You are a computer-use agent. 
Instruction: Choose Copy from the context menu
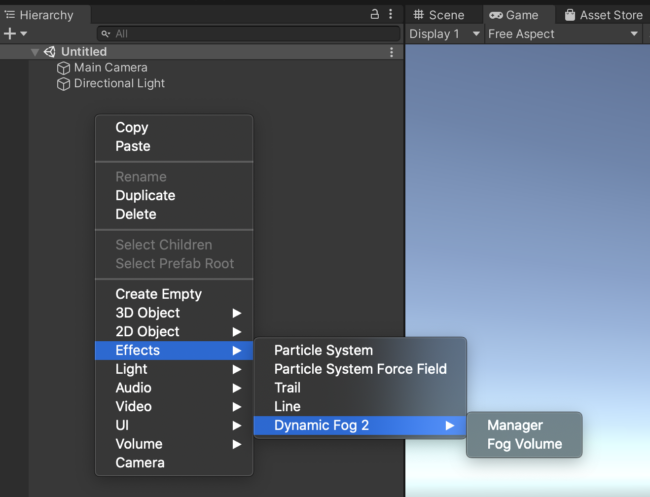(174, 127)
